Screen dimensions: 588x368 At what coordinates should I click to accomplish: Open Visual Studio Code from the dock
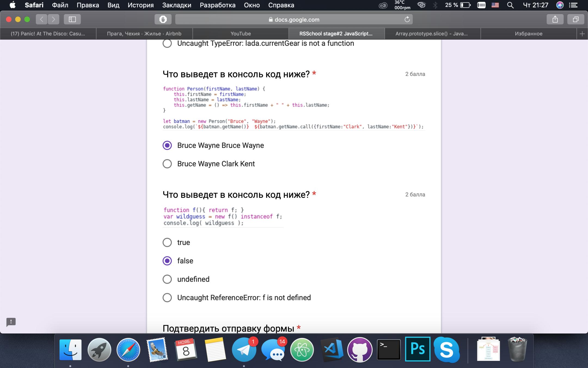coord(332,350)
